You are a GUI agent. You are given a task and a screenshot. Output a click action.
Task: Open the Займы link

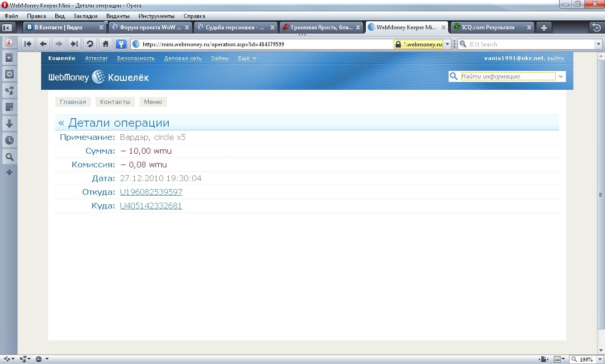point(220,58)
